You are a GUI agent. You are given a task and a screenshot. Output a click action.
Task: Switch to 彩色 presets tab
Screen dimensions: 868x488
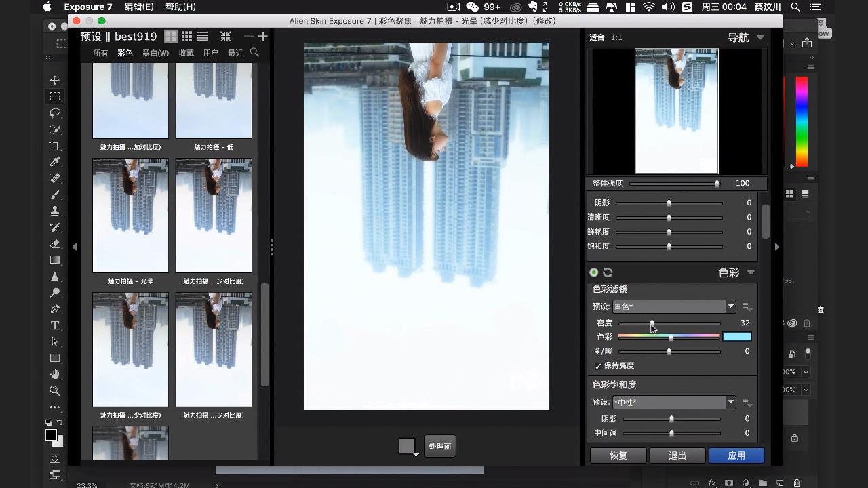click(x=125, y=53)
